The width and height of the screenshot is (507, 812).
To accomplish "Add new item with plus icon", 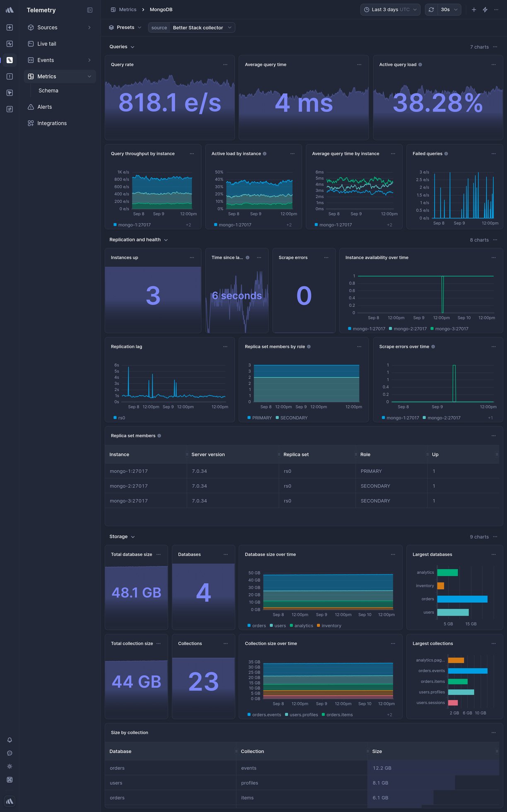I will pyautogui.click(x=474, y=10).
